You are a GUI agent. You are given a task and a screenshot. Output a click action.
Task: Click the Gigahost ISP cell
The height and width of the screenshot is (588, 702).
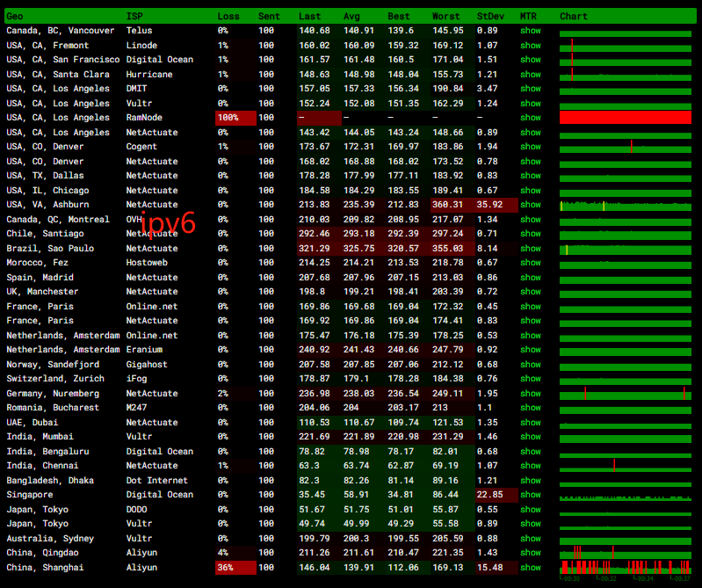(x=147, y=365)
